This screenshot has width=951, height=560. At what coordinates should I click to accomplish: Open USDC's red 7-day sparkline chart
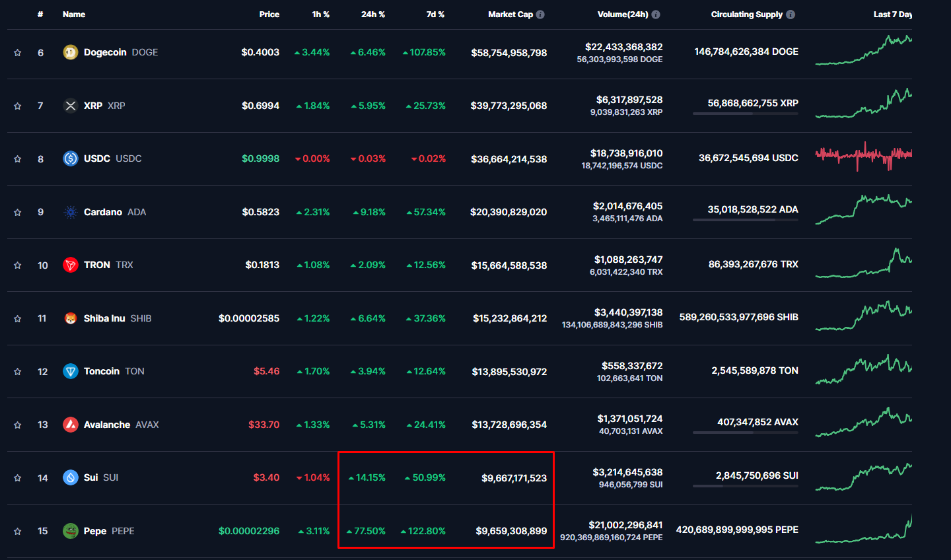pyautogui.click(x=864, y=157)
